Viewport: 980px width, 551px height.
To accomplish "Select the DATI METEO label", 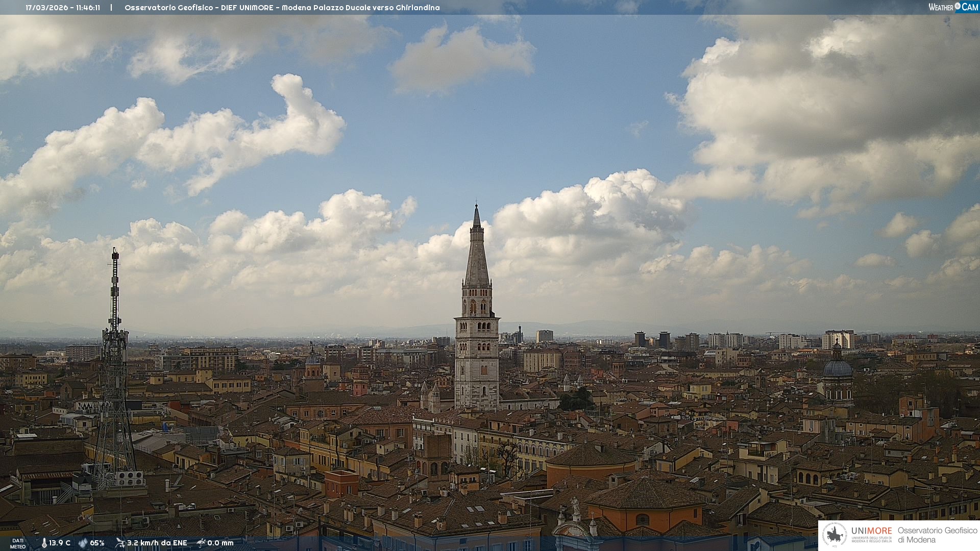I will pyautogui.click(x=18, y=543).
